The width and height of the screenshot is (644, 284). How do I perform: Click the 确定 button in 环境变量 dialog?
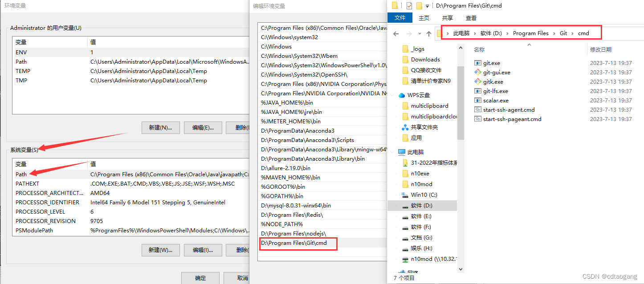coord(200,278)
